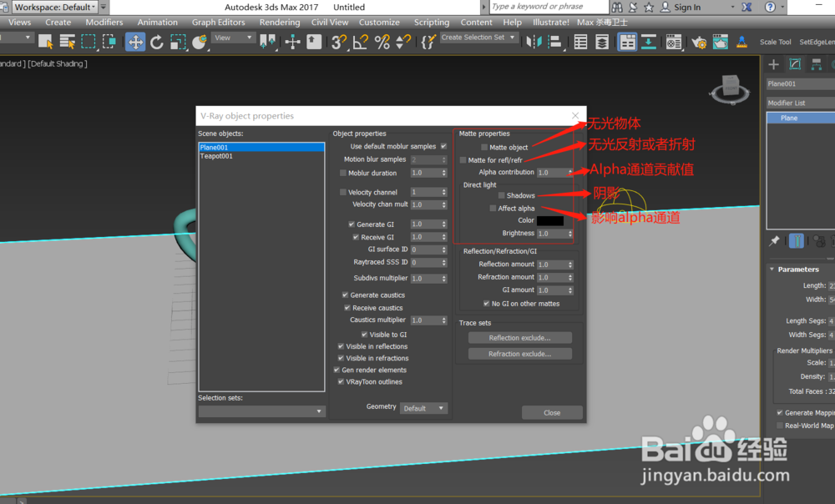Tick the Shadows checkbox
The width and height of the screenshot is (835, 504).
click(x=502, y=196)
